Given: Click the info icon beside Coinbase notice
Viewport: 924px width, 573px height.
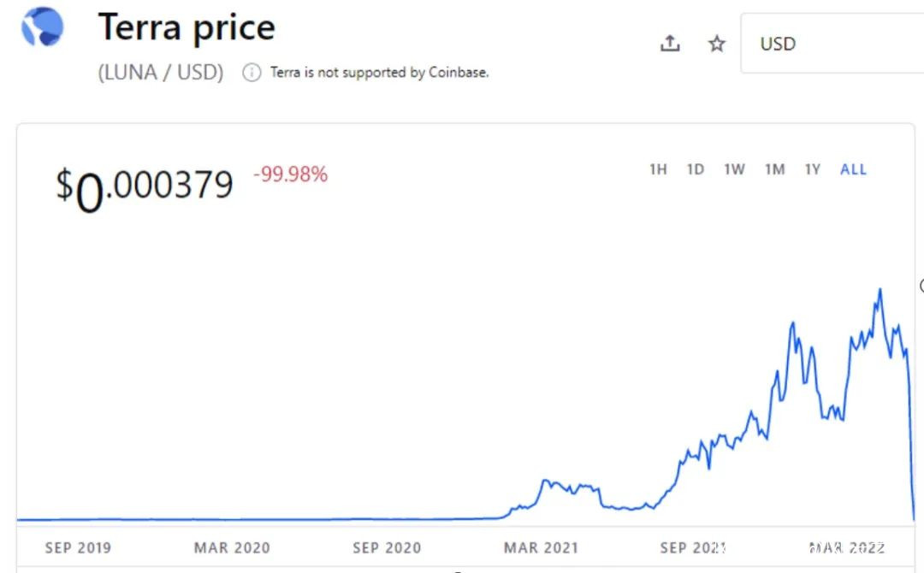Looking at the screenshot, I should coord(252,73).
